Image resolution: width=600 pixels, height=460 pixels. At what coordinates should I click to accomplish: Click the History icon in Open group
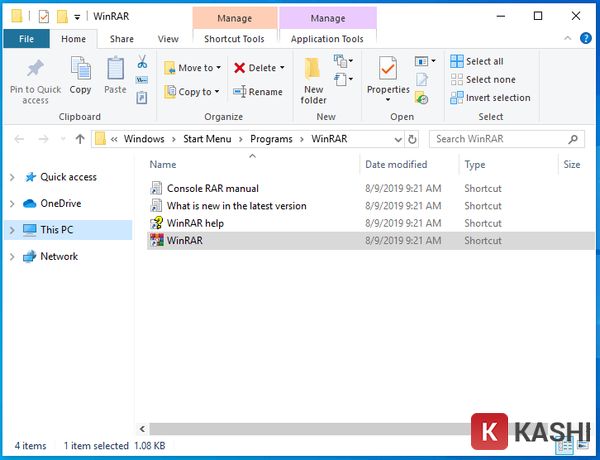coord(421,98)
